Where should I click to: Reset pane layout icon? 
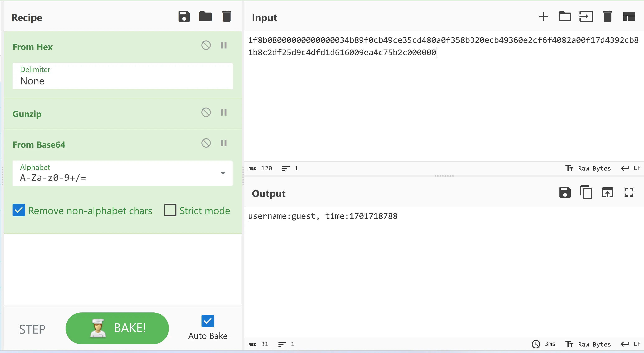(629, 17)
